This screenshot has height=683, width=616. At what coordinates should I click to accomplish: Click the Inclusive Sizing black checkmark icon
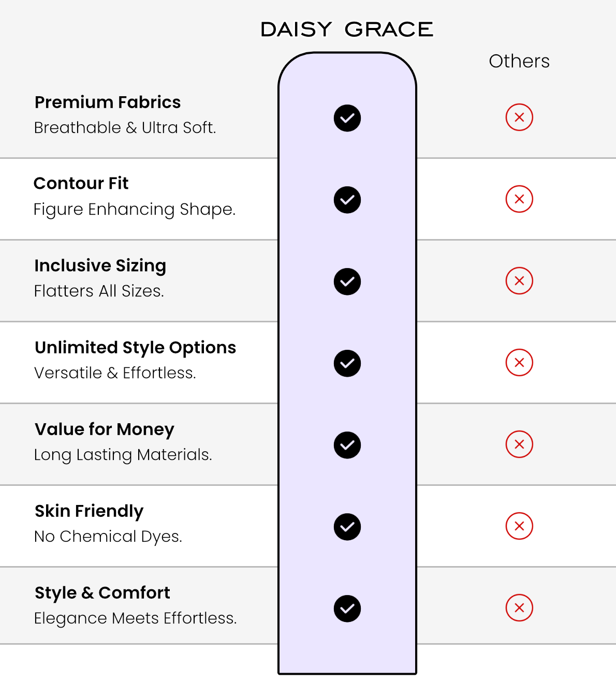coord(347,281)
